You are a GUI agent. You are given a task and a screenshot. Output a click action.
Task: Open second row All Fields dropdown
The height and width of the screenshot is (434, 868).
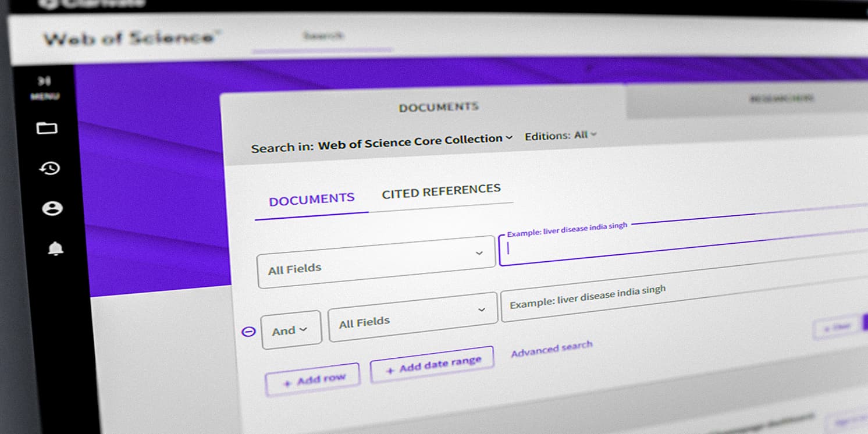(412, 316)
